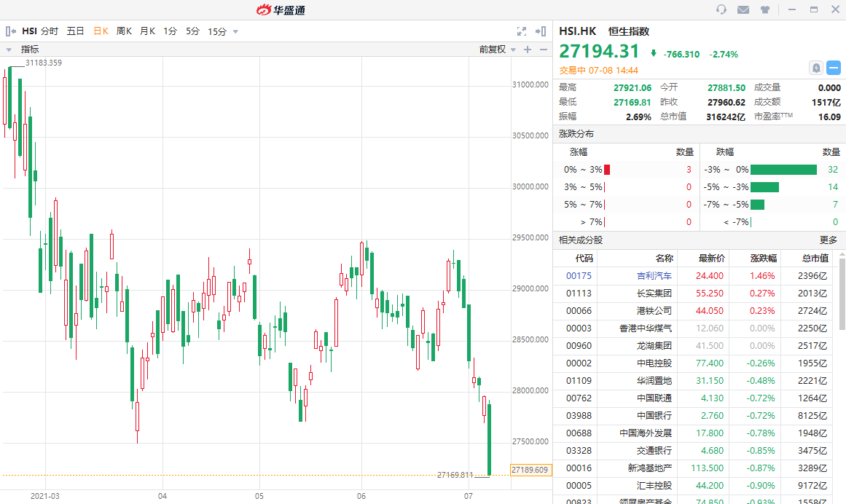Click the current price tag 27189.609 on axis
This screenshot has height=504, width=846.
tap(531, 470)
